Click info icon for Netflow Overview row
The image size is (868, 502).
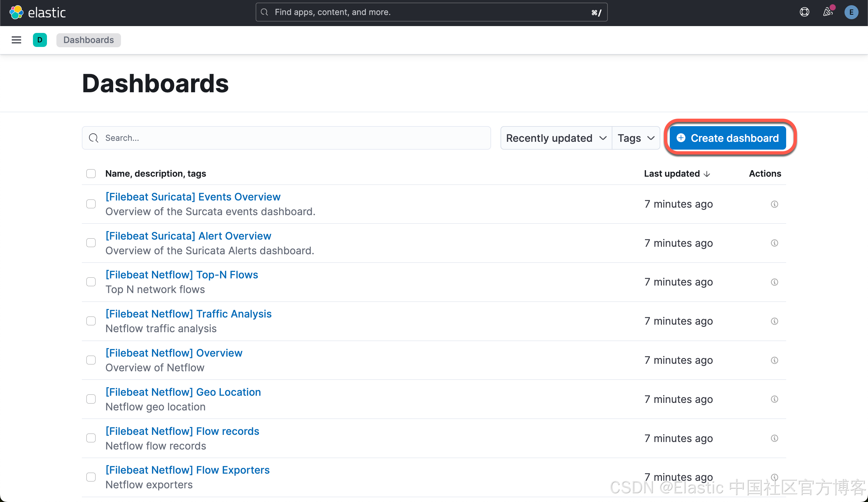pos(774,360)
